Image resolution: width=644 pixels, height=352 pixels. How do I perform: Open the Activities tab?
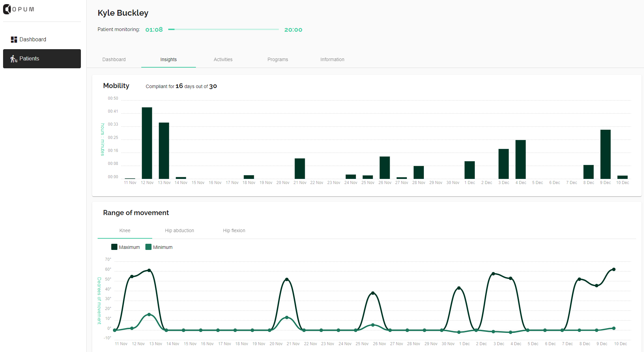223,59
